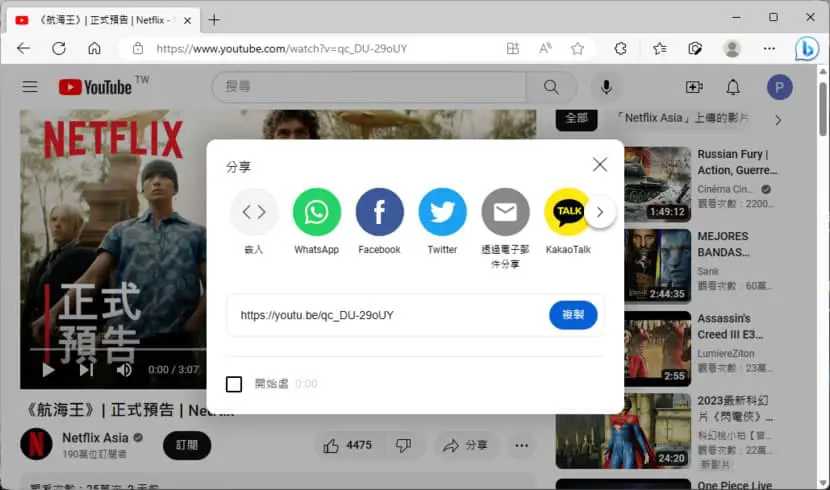The width and height of the screenshot is (830, 490).
Task: Open YouTube notifications bell
Action: (x=733, y=87)
